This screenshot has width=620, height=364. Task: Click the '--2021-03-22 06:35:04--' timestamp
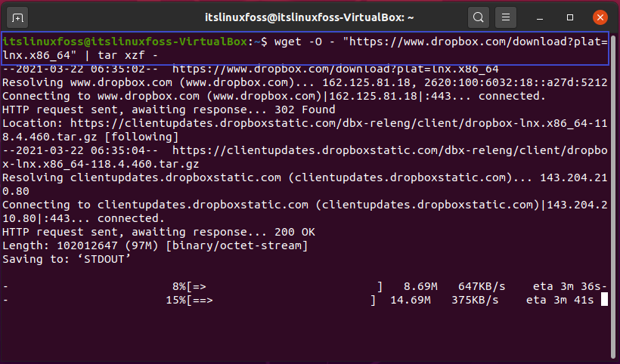click(x=80, y=150)
